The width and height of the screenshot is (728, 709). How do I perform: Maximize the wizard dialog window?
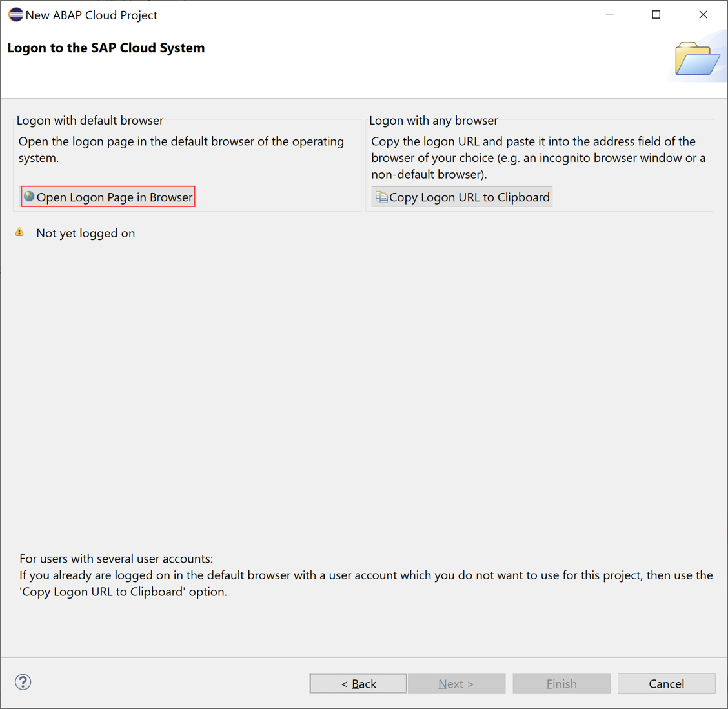pos(656,15)
